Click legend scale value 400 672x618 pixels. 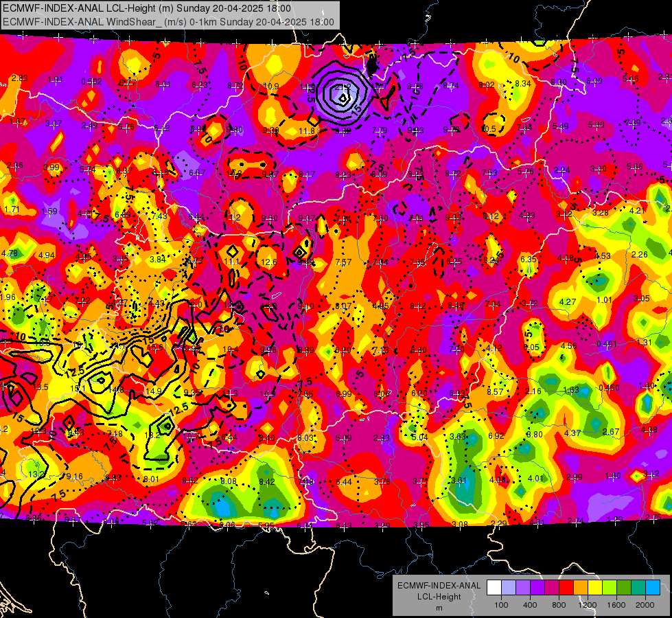[x=530, y=605]
